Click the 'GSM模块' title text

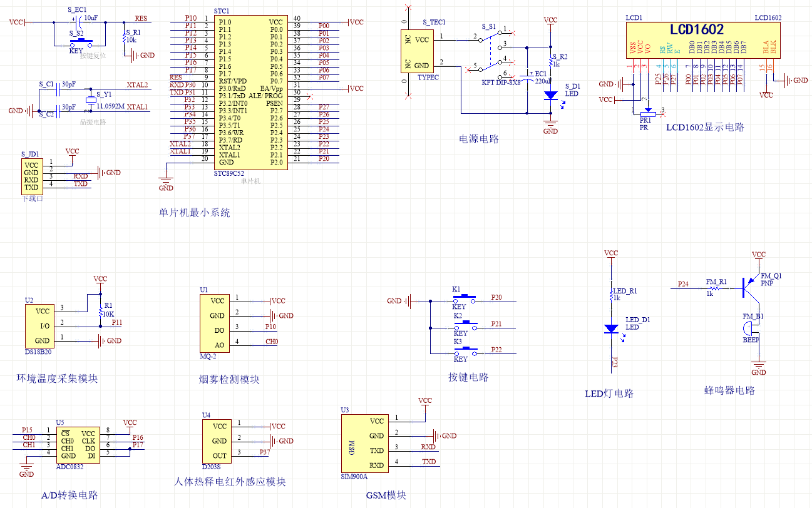386,495
